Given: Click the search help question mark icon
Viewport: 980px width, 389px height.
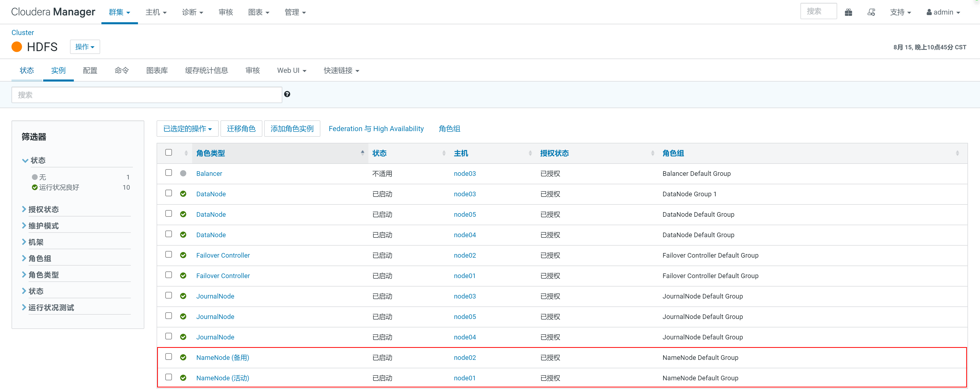Looking at the screenshot, I should (x=287, y=94).
